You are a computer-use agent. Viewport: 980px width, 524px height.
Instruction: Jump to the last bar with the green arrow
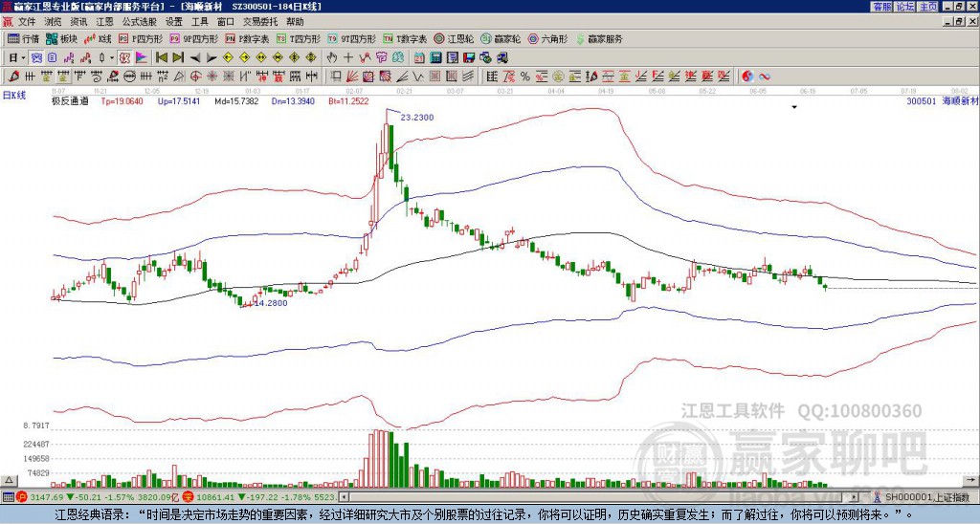coord(178,57)
